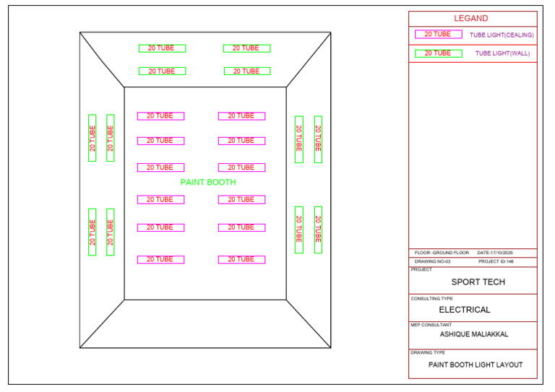Click the FLOOR -GROUND FLOOR text
The image size is (555, 392).
(442, 253)
